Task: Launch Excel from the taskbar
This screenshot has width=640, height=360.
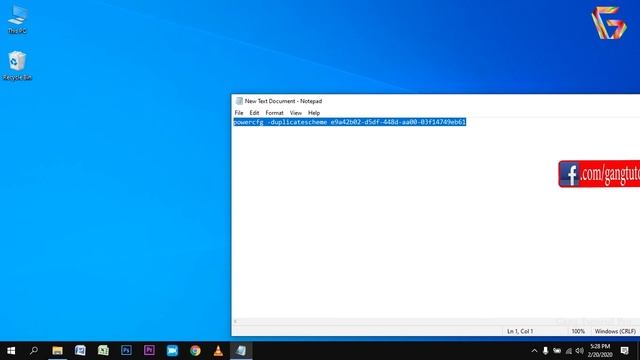Action: click(103, 351)
